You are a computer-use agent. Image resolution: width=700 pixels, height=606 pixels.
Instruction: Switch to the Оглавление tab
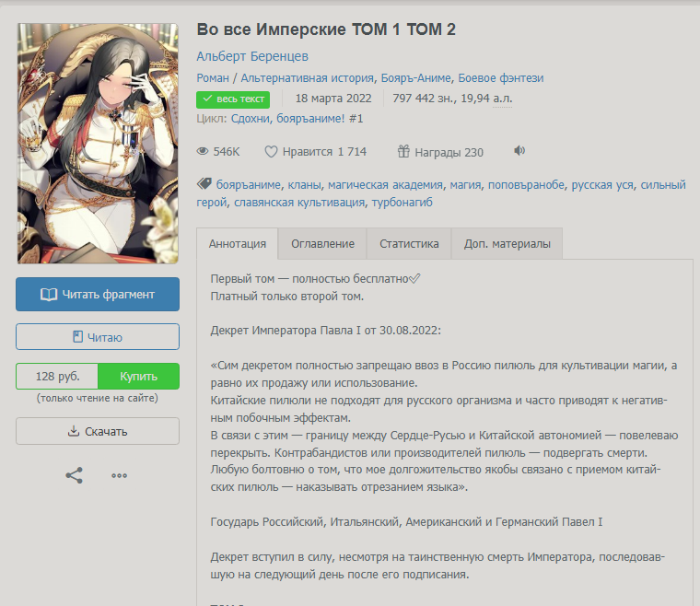click(322, 244)
